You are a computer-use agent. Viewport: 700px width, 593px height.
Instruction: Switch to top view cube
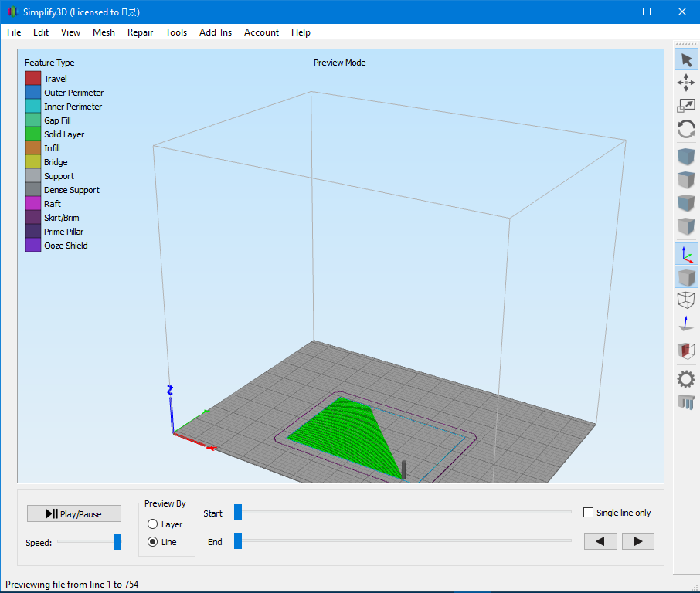pyautogui.click(x=686, y=180)
